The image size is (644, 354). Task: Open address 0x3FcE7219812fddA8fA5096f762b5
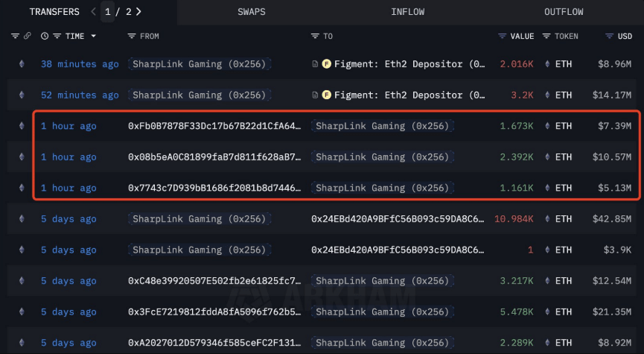click(214, 312)
